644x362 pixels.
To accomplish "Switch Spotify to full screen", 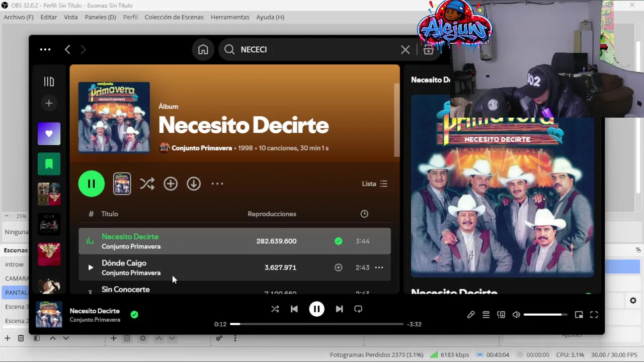I will tap(594, 315).
